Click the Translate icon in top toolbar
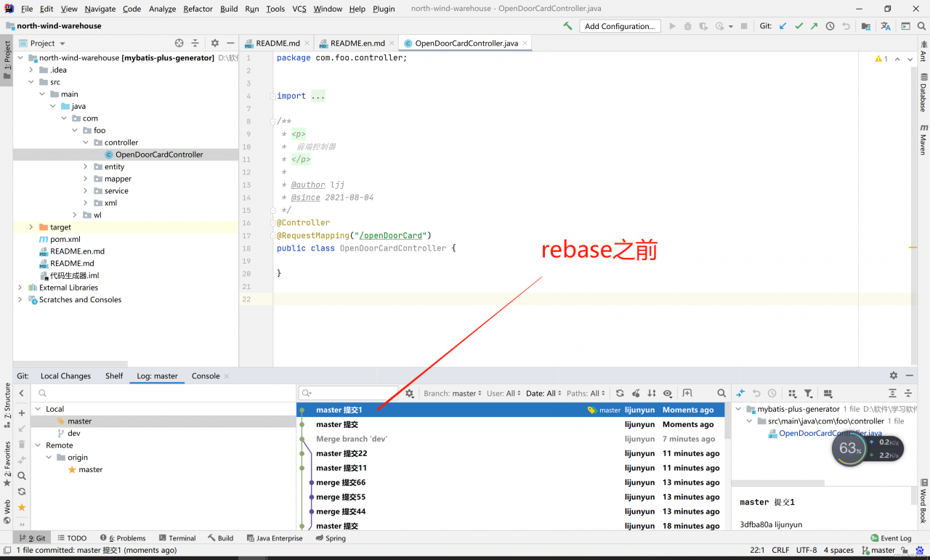This screenshot has width=930, height=560. coord(886,26)
